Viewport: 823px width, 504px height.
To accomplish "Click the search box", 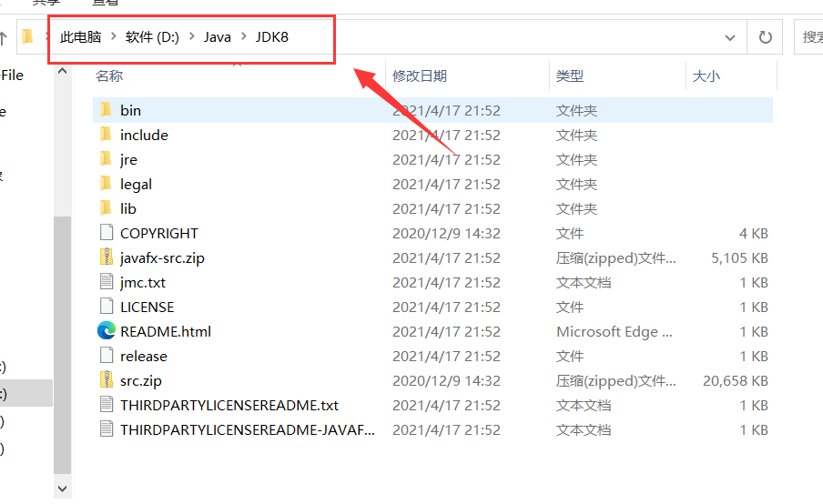I will click(808, 37).
